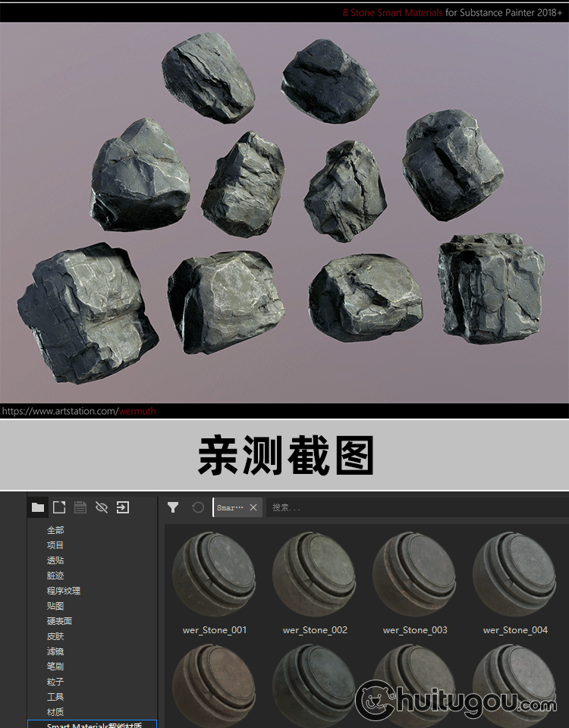Viewport: 569px width, 728px height.
Task: Remove the Smar... filter tag
Action: point(253,507)
